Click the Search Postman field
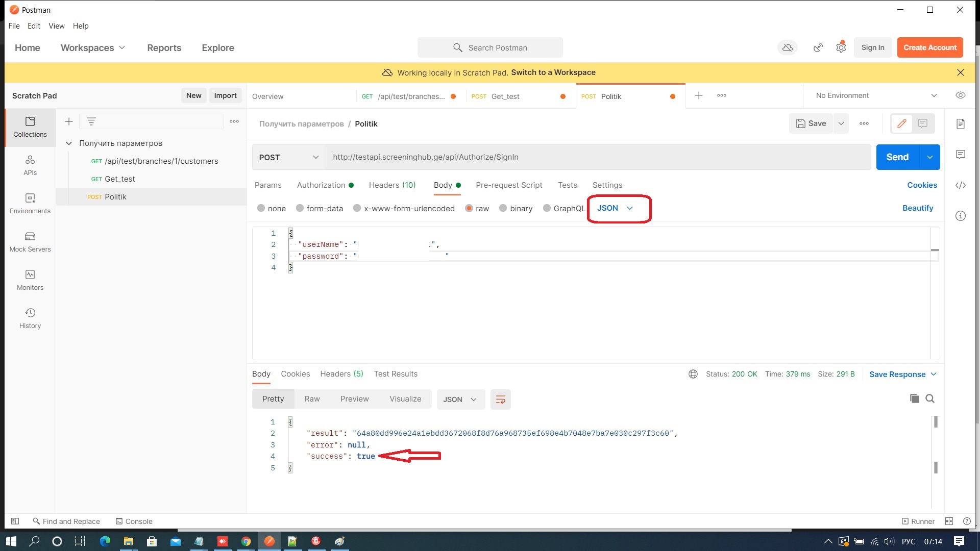The image size is (980, 551). click(x=490, y=47)
